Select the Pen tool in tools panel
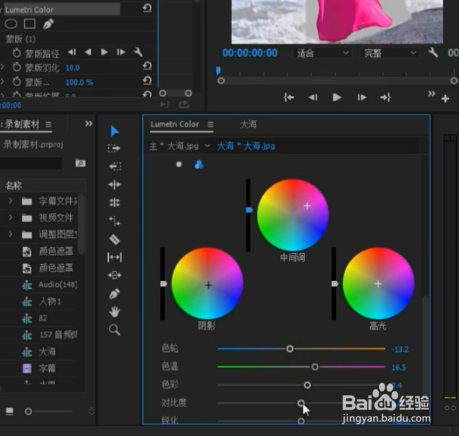 114,294
